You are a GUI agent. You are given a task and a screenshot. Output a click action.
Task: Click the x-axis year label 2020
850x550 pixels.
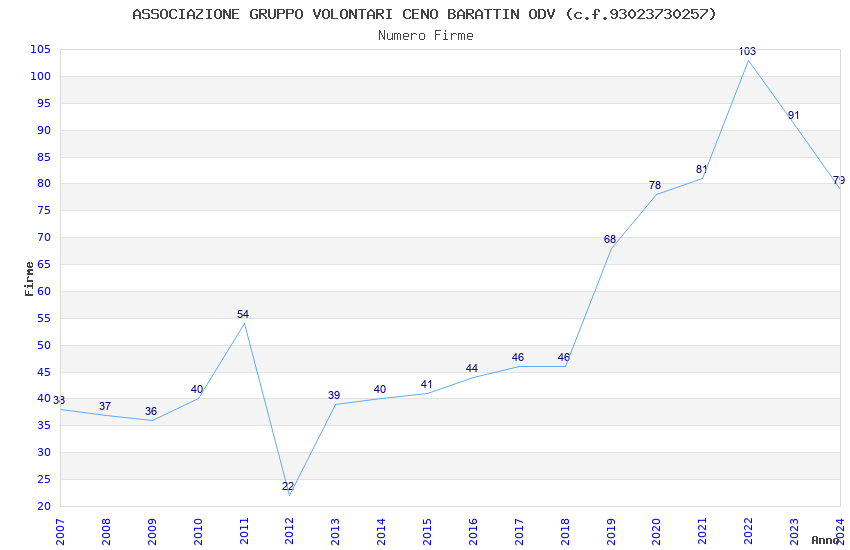(x=656, y=532)
